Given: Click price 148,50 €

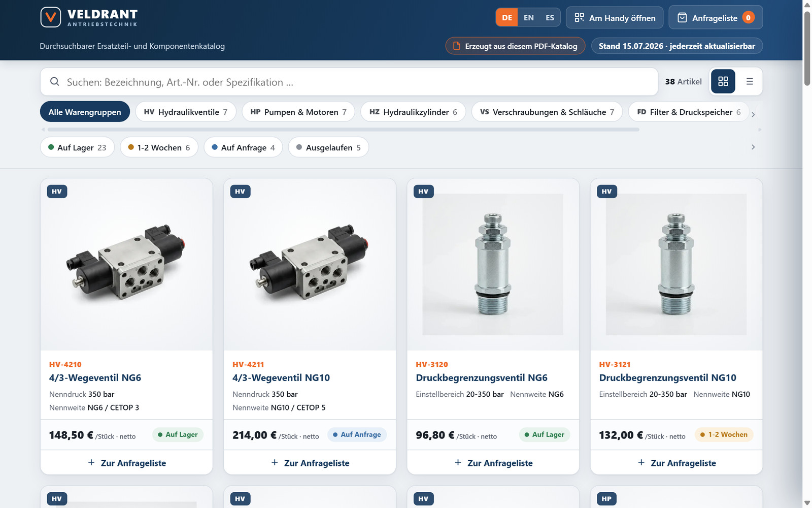Looking at the screenshot, I should 71,435.
